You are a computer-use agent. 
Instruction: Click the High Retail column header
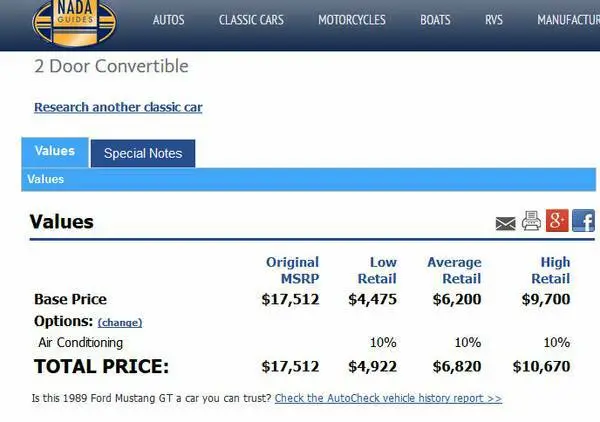click(x=551, y=270)
